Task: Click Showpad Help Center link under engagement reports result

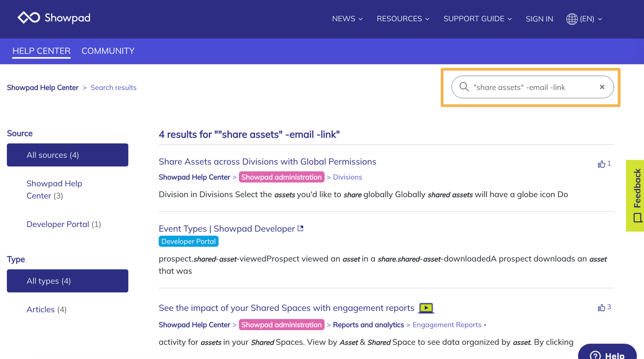Action: [x=194, y=325]
